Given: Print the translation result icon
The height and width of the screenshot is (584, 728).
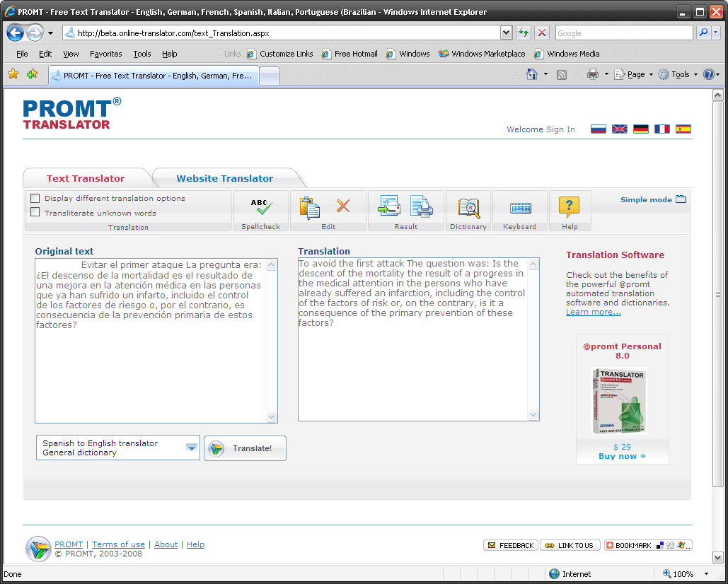Looking at the screenshot, I should click(x=422, y=206).
